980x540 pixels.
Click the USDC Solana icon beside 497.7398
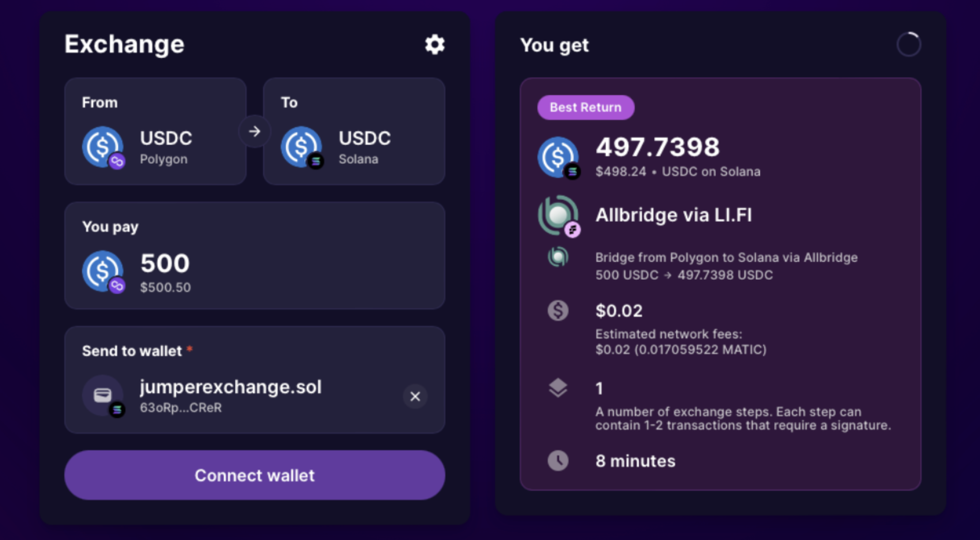pyautogui.click(x=558, y=157)
